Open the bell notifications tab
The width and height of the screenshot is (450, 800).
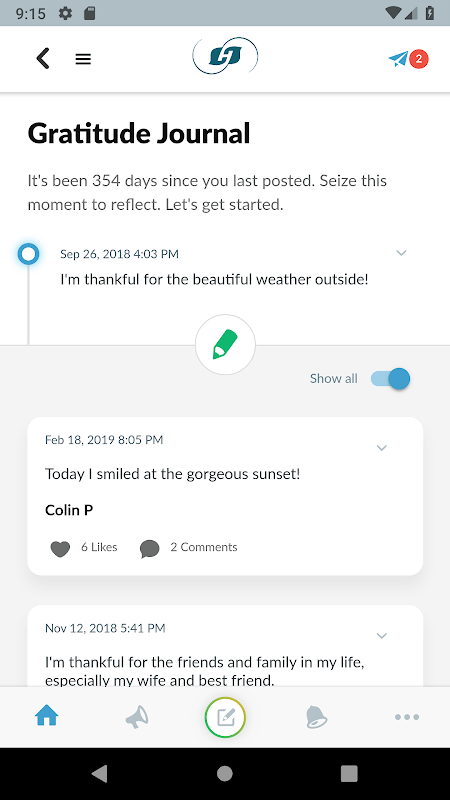316,717
